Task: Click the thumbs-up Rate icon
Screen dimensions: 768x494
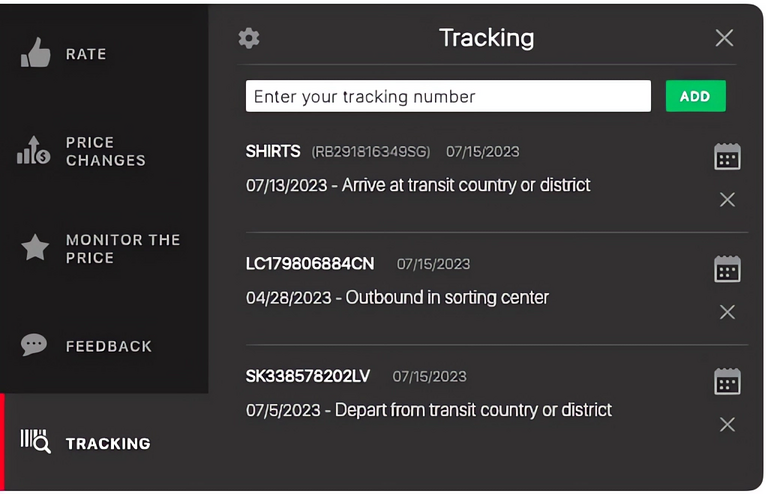Action: pyautogui.click(x=35, y=53)
